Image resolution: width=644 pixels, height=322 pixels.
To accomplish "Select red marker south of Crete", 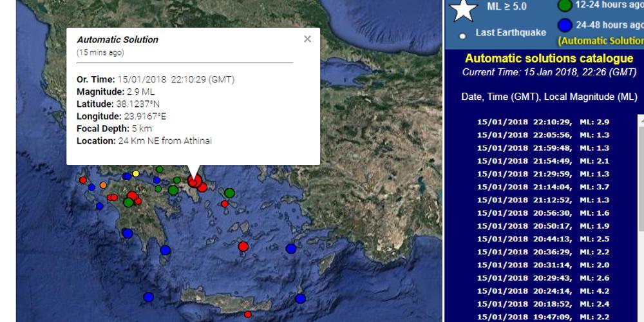I will click(248, 314).
